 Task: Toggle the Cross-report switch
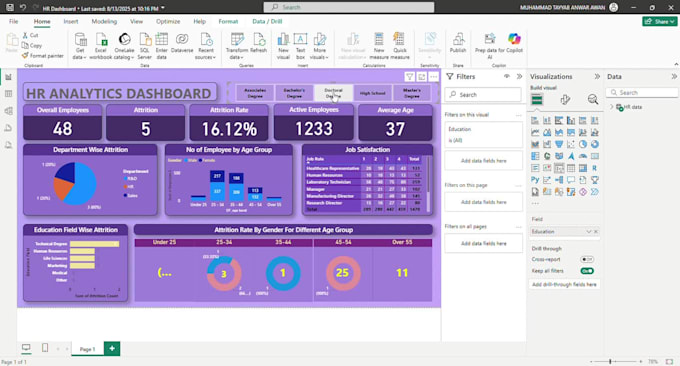coord(587,259)
